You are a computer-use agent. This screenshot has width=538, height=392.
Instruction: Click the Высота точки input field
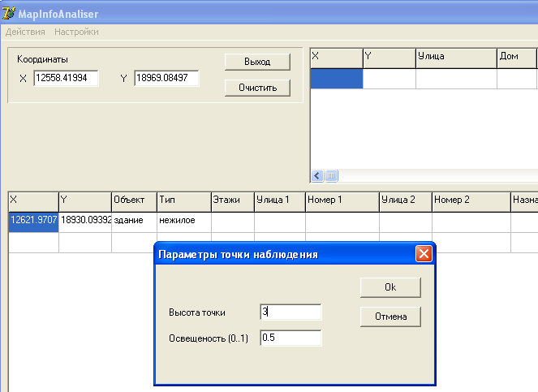pyautogui.click(x=291, y=312)
